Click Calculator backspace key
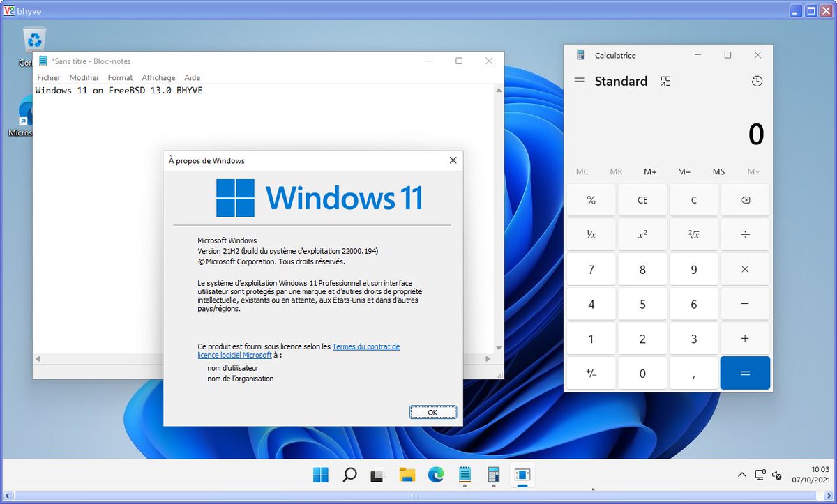This screenshot has height=504, width=837. click(745, 200)
